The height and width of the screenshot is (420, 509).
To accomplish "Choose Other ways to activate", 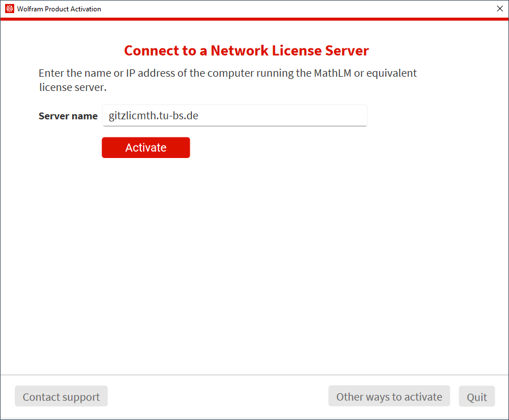I will click(389, 396).
